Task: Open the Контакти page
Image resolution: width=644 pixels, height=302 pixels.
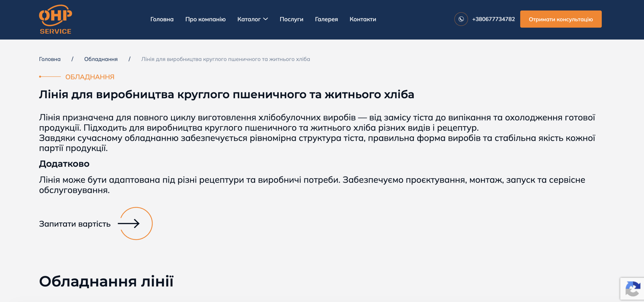Action: click(363, 19)
